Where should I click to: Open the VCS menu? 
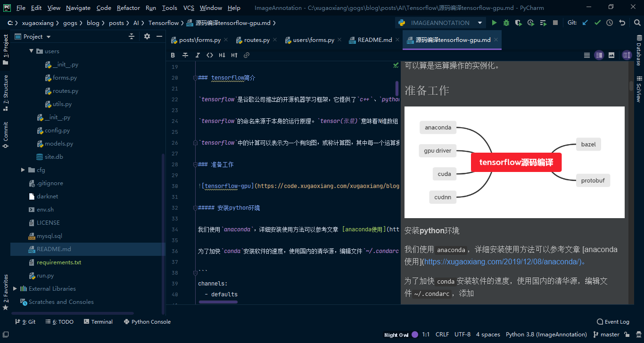coord(189,8)
